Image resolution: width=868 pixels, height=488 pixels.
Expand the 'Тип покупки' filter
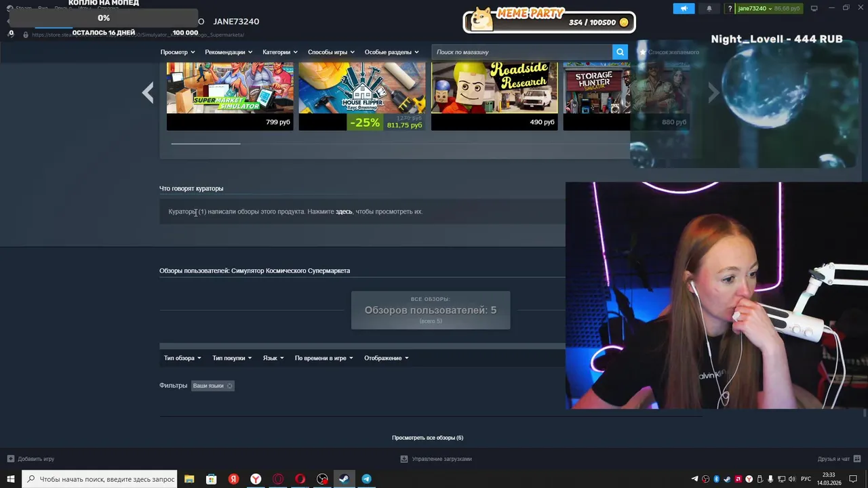(x=232, y=358)
